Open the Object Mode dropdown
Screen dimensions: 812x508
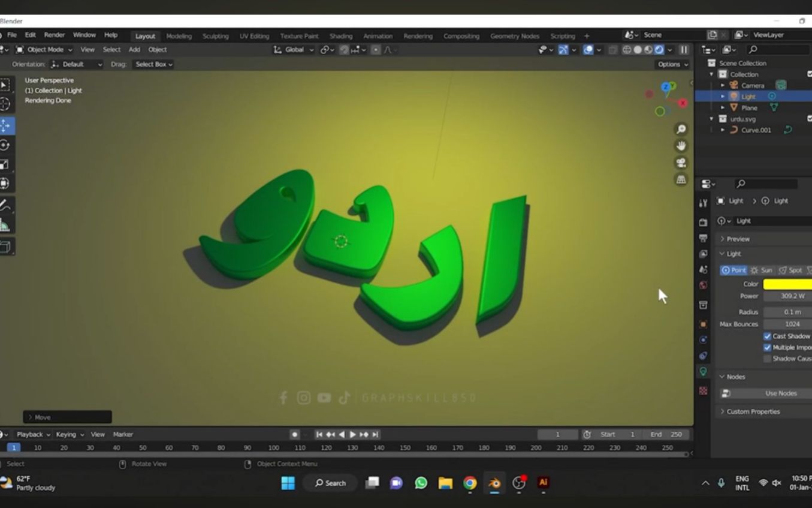[45, 50]
